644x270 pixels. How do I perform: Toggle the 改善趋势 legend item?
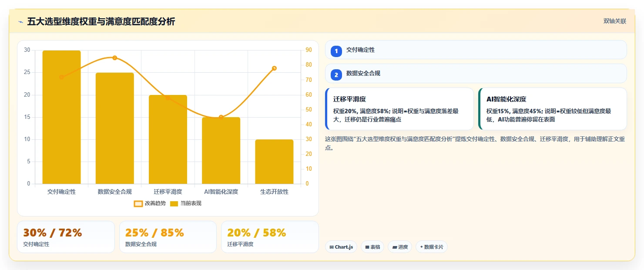coord(150,203)
